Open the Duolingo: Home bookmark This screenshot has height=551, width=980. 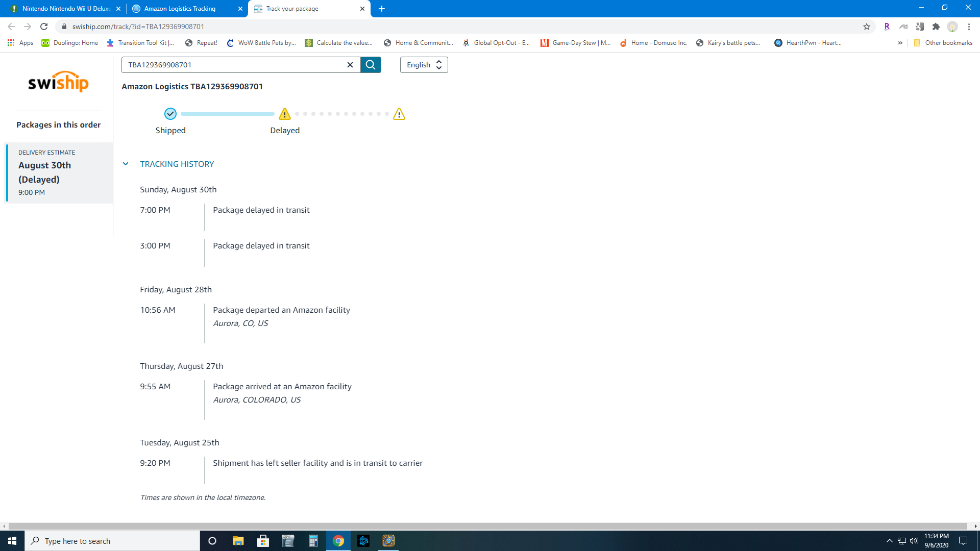(x=70, y=43)
